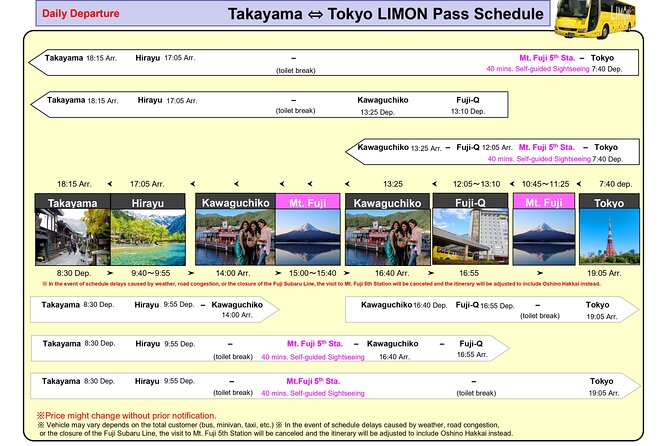Click "Kawaguchiko 13:25 Dep." in the arrow row
The height and width of the screenshot is (446, 669).
point(382,106)
